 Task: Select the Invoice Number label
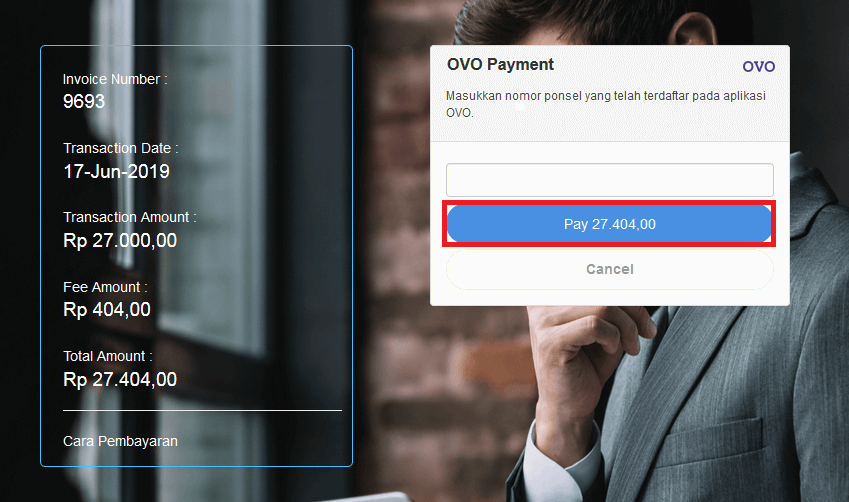(115, 79)
